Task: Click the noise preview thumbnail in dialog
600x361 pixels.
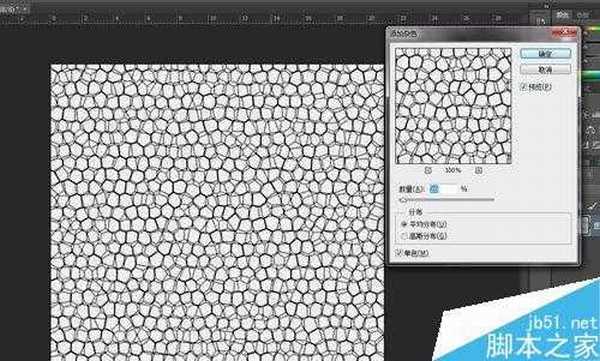Action: 453,106
